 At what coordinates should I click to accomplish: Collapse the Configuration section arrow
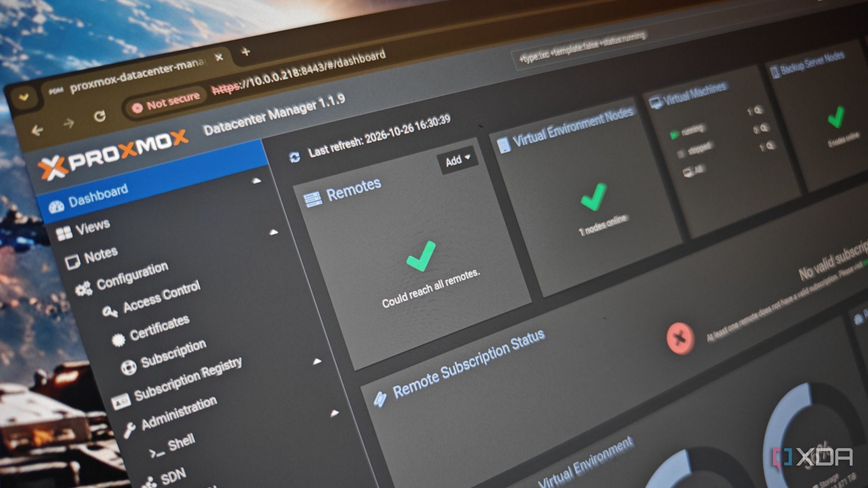pos(274,233)
